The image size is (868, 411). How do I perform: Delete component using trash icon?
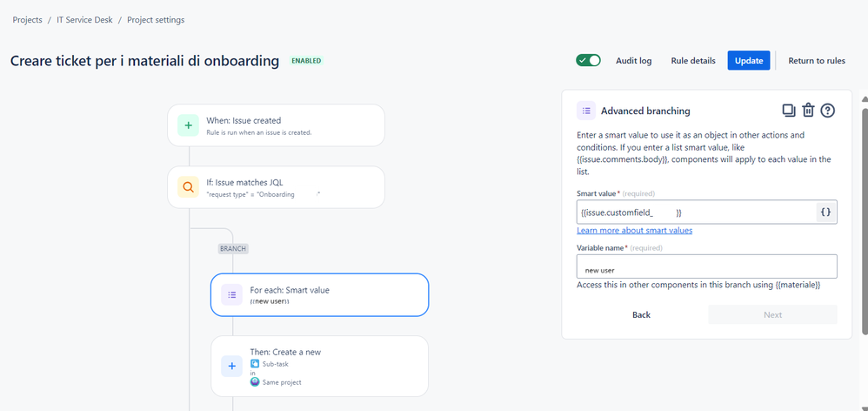click(808, 111)
